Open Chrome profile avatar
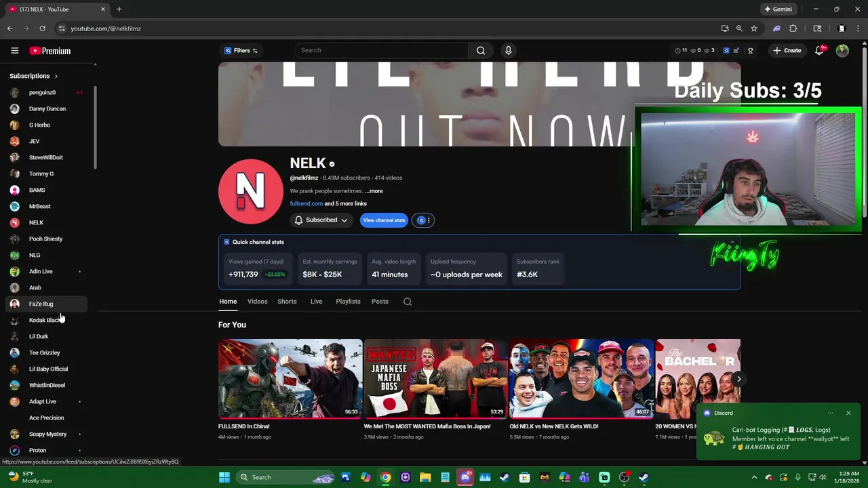The width and height of the screenshot is (868, 488). coord(842,28)
